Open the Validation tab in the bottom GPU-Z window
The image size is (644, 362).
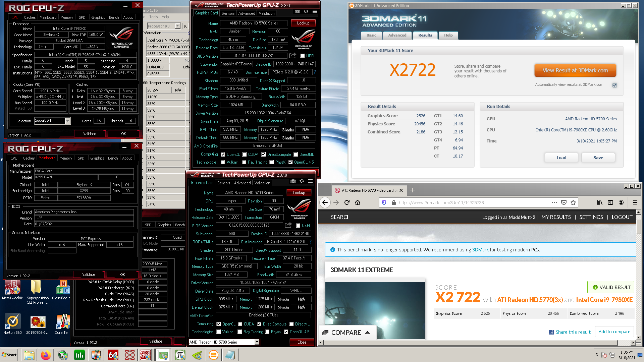tap(262, 183)
